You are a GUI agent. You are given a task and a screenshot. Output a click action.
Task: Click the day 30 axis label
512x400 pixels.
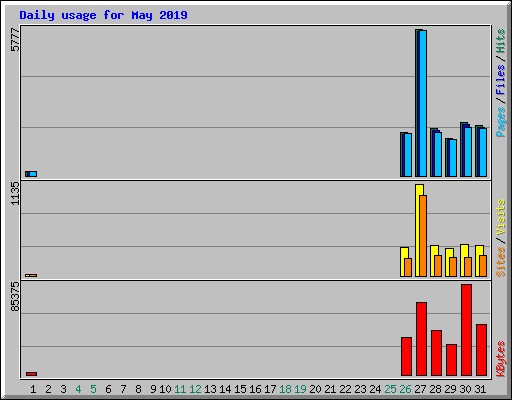pos(465,389)
